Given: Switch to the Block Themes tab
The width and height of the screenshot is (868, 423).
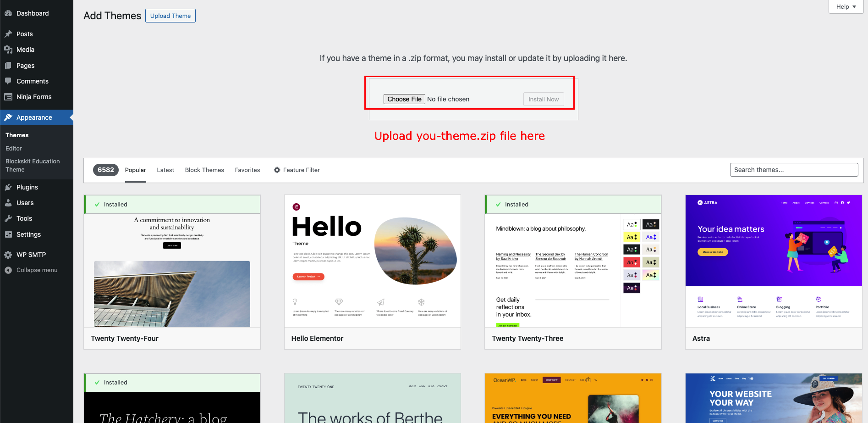Looking at the screenshot, I should [x=204, y=170].
